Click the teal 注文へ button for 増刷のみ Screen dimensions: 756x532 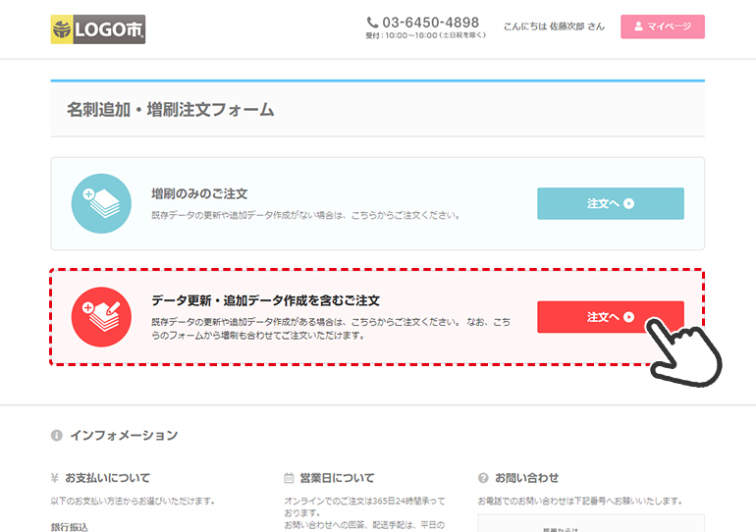611,203
